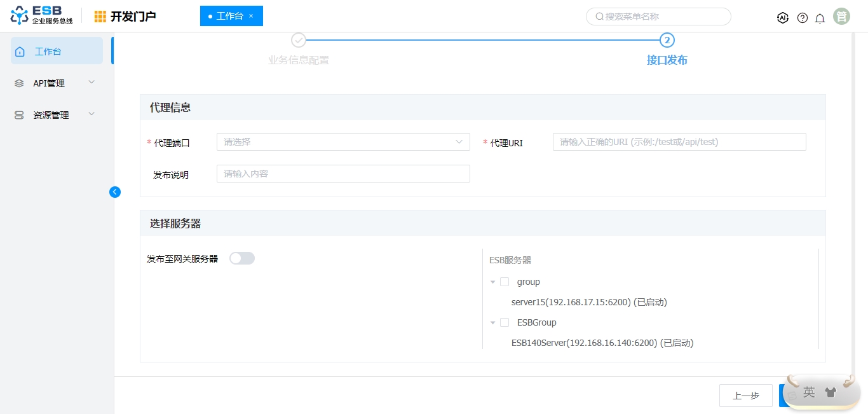Image resolution: width=868 pixels, height=414 pixels.
Task: Click the search magnifier icon
Action: pyautogui.click(x=599, y=17)
